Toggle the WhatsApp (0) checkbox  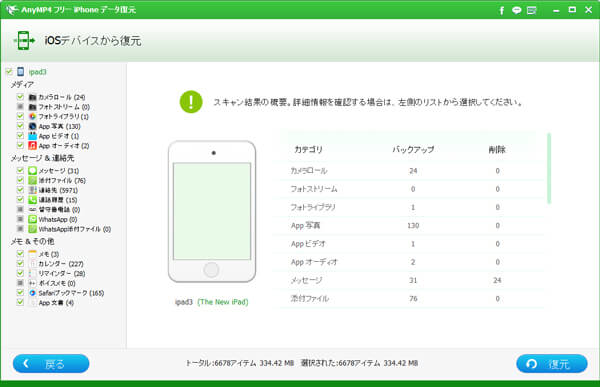[20, 219]
